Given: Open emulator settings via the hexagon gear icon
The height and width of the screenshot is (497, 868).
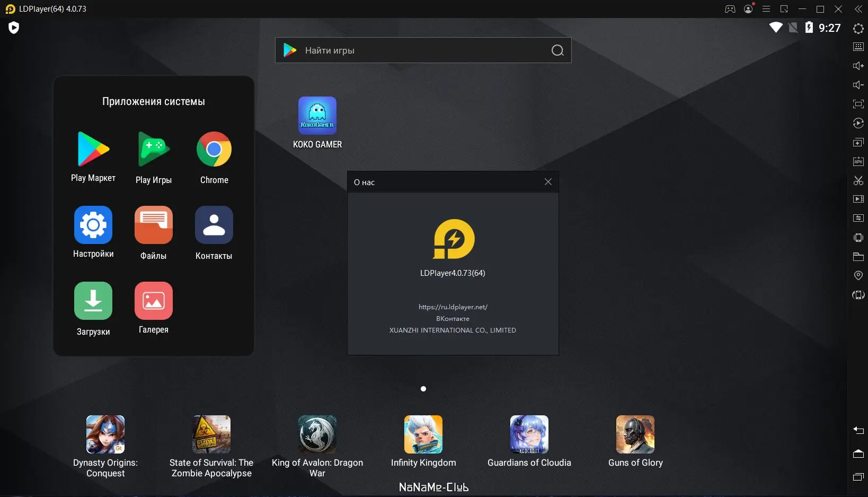Looking at the screenshot, I should 858,29.
